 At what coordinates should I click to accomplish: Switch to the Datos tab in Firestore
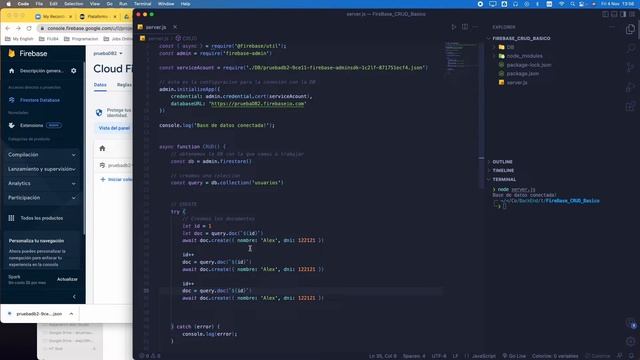[100, 85]
